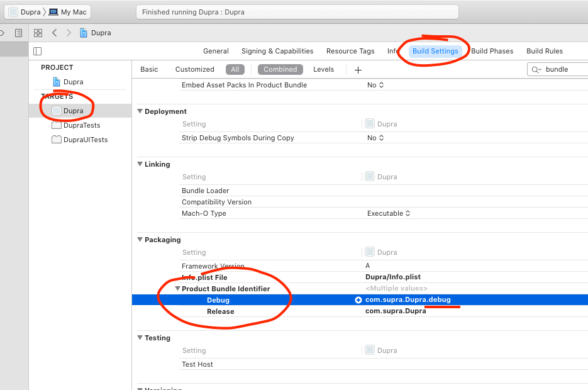This screenshot has height=390, width=588.
Task: Click the DupraUITests bundle icon
Action: [56, 140]
